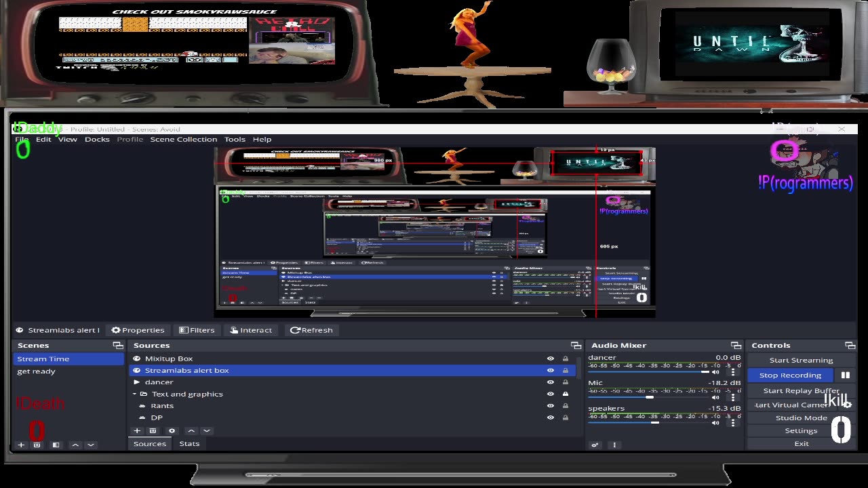Open the Edit menu
The width and height of the screenshot is (868, 488).
43,139
